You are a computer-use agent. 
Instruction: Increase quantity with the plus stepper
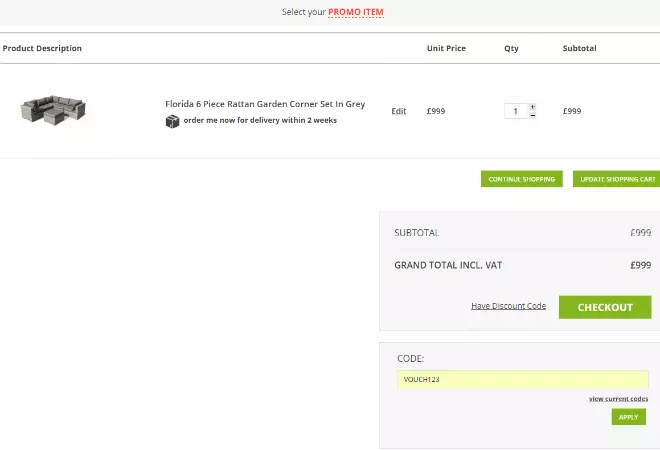click(532, 107)
